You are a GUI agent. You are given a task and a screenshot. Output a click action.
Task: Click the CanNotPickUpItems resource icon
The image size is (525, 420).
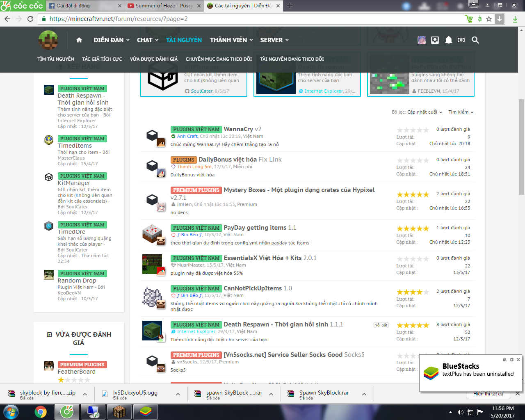152,297
